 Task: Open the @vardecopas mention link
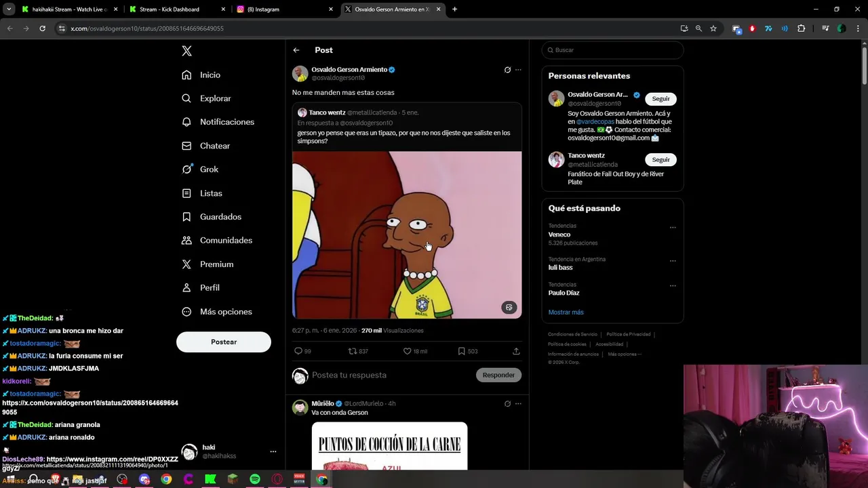click(x=595, y=122)
